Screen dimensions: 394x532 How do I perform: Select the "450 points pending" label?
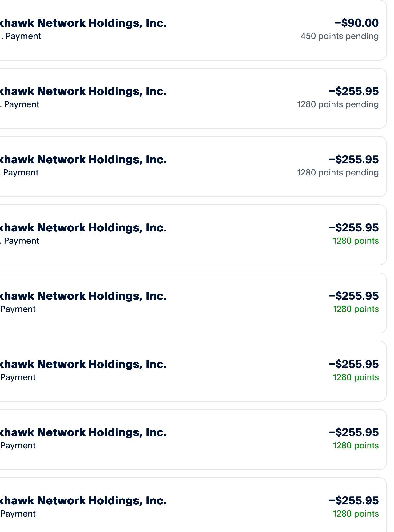pos(340,36)
